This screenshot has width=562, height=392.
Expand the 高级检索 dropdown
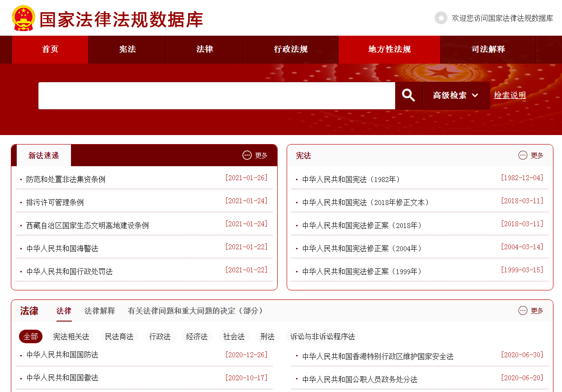(x=456, y=95)
